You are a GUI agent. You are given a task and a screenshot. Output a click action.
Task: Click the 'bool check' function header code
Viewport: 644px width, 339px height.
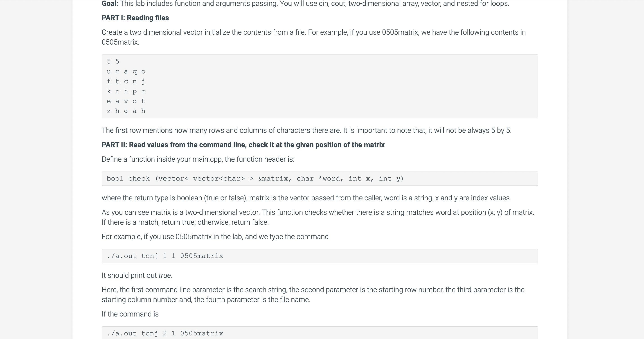255,179
